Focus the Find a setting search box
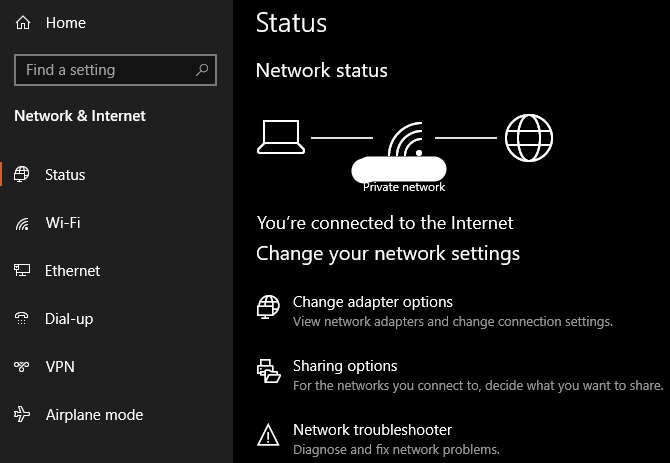 pyautogui.click(x=115, y=70)
